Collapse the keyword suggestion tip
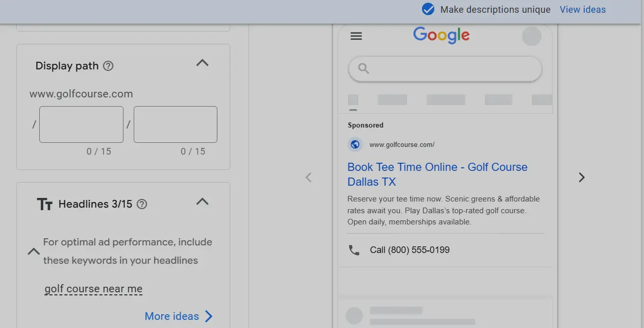 click(x=33, y=251)
